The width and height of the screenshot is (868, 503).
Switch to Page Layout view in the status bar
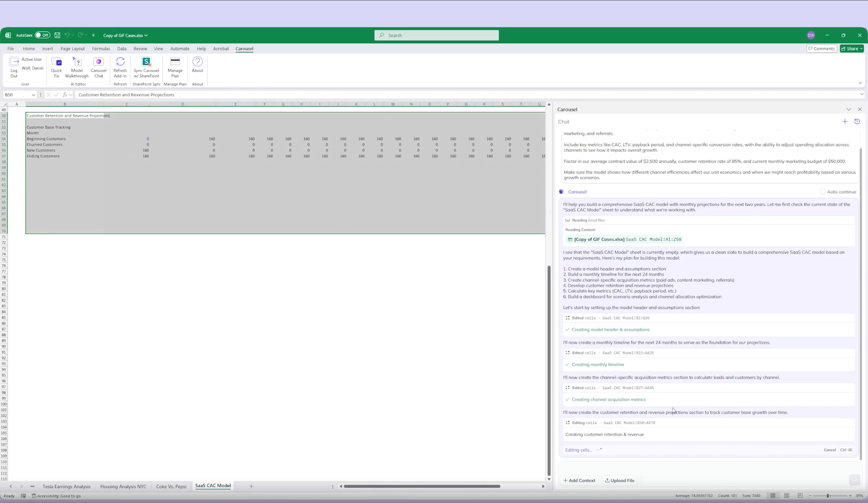pos(786,496)
